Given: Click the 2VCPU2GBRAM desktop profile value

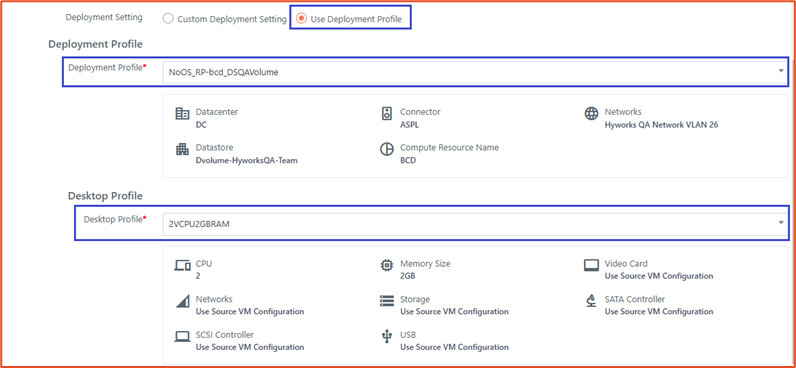Looking at the screenshot, I should click(199, 224).
